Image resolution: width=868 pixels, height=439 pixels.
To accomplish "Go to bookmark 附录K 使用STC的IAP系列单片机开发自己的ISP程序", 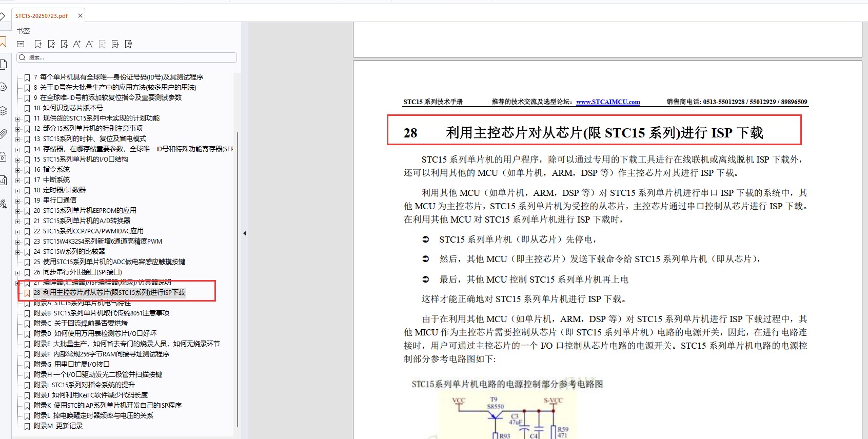I will pyautogui.click(x=108, y=405).
